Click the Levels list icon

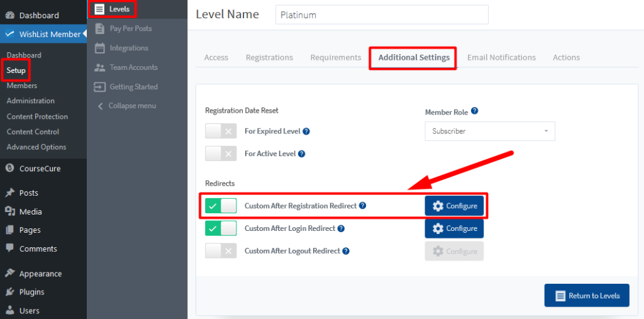[x=99, y=9]
